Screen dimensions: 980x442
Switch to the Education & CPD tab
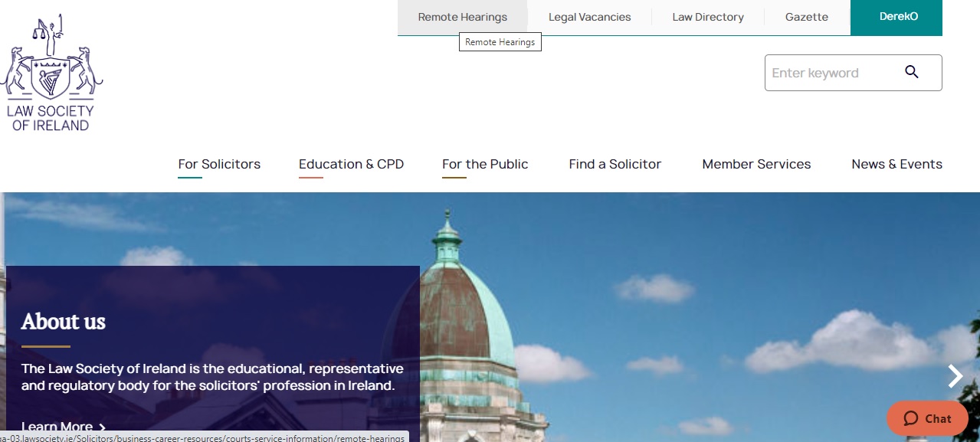(x=351, y=164)
